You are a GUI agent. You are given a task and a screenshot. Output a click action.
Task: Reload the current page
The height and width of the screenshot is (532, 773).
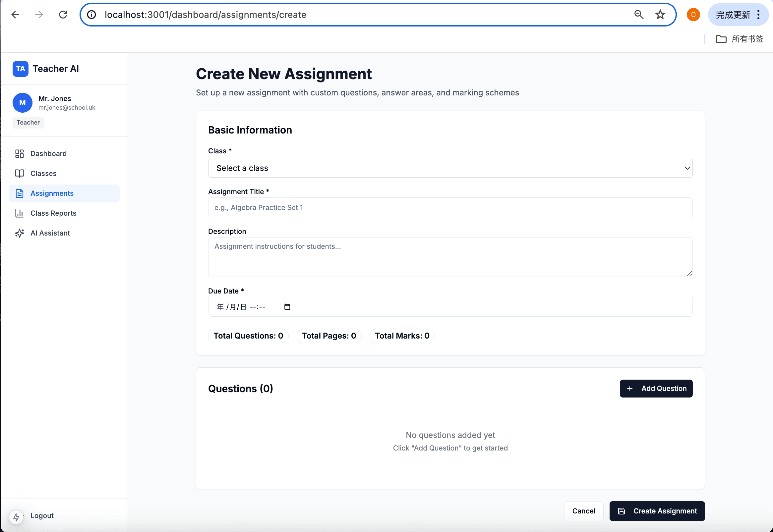[63, 15]
